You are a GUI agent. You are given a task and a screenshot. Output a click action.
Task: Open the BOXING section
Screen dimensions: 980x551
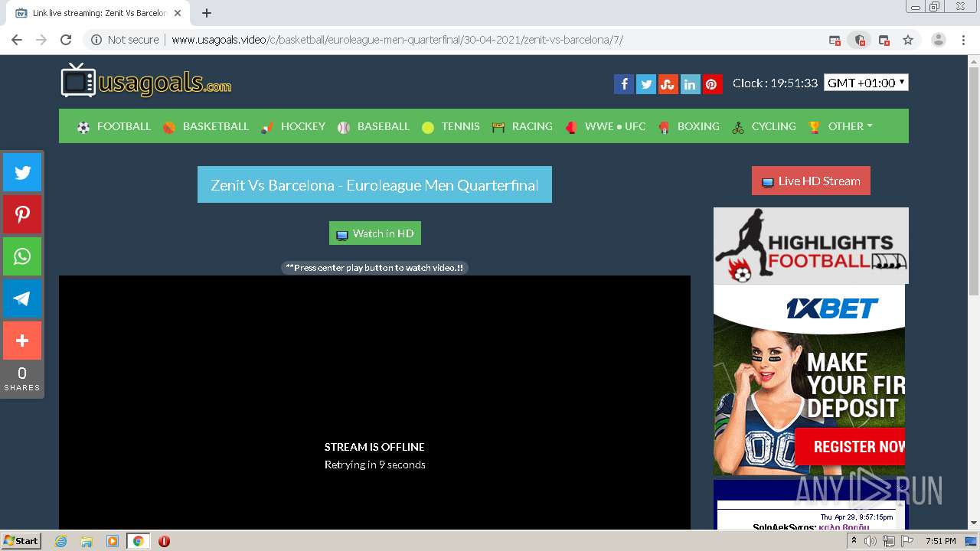point(689,126)
